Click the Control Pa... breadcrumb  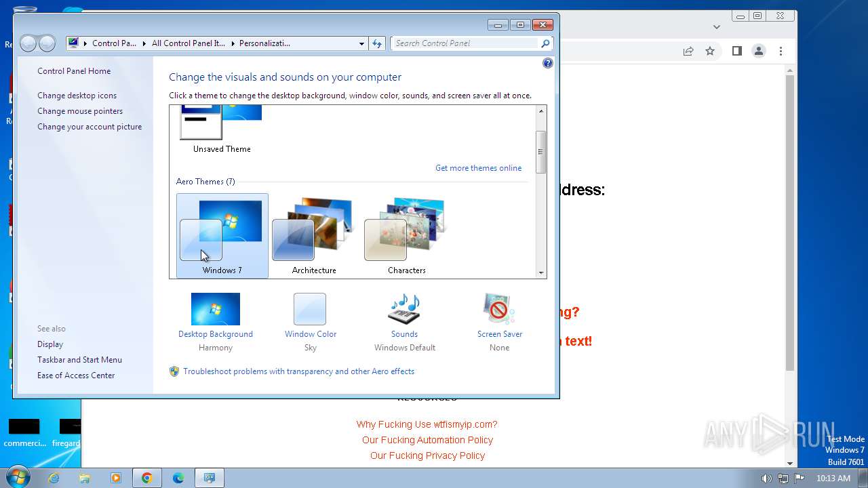pyautogui.click(x=114, y=43)
